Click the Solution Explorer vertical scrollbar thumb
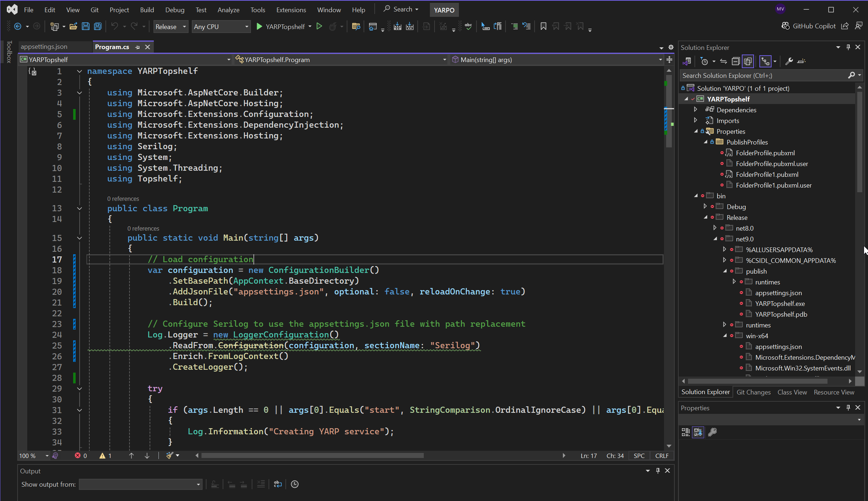This screenshot has width=868, height=501. click(x=859, y=142)
